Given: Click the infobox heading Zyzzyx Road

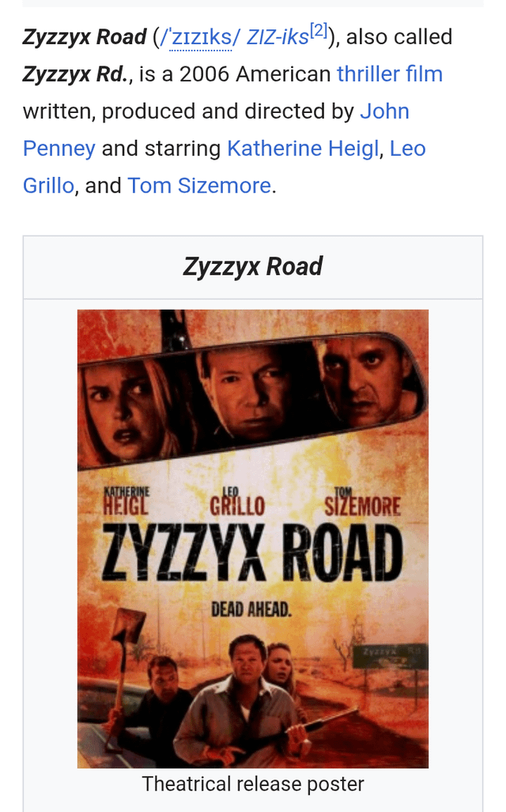Looking at the screenshot, I should [253, 267].
